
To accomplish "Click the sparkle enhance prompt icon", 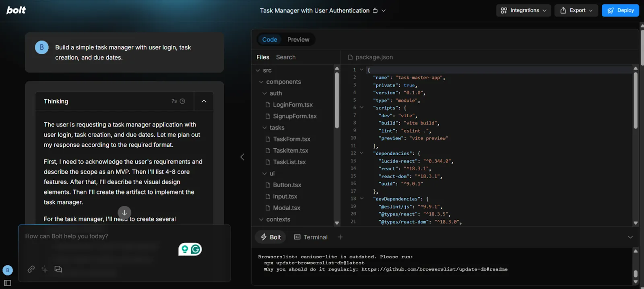I will 45,269.
